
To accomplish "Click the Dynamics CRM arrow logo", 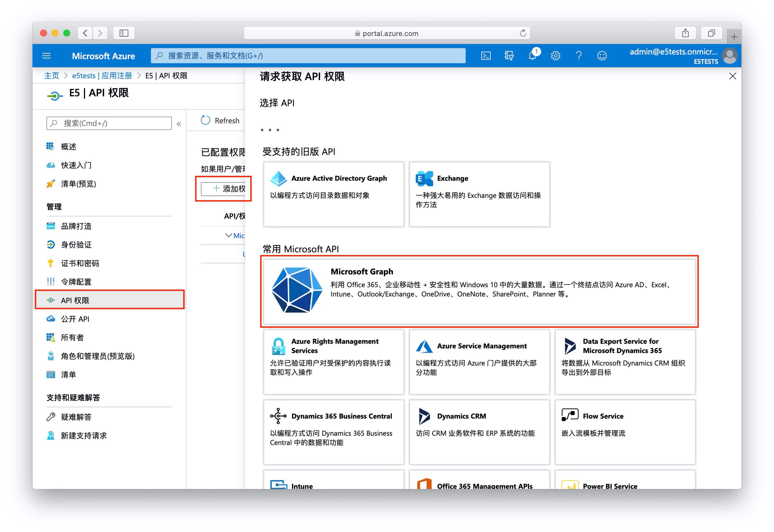I will pyautogui.click(x=424, y=416).
